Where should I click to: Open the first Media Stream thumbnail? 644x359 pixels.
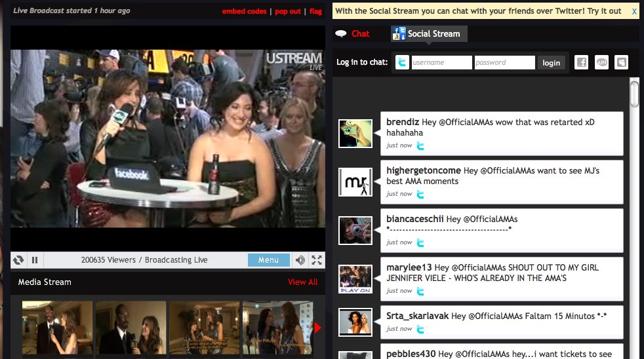[58, 328]
